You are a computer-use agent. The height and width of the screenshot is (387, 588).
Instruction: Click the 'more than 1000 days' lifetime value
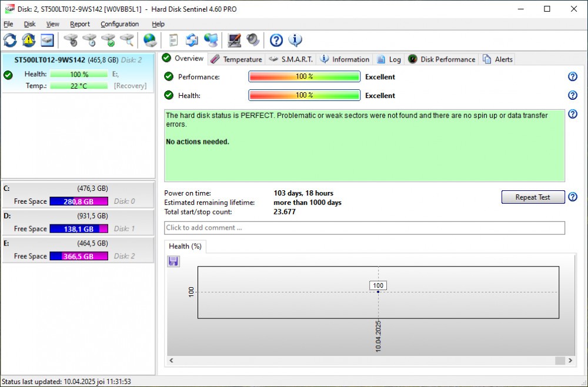click(x=308, y=203)
